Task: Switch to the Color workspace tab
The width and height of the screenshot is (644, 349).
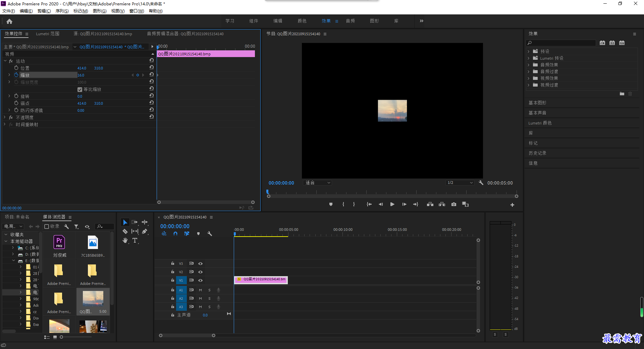Action: 302,21
